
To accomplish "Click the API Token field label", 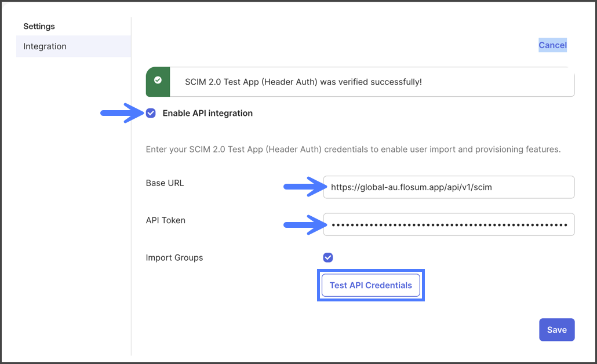I will [x=165, y=220].
